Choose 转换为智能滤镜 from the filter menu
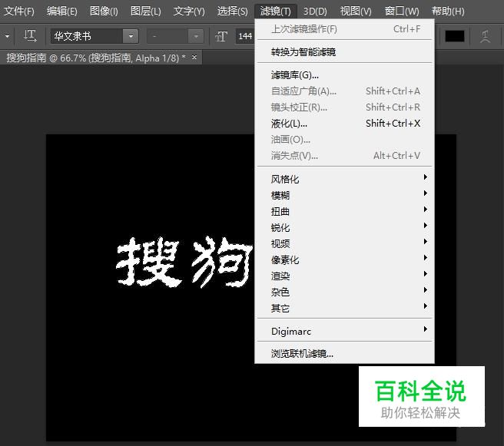 point(344,51)
